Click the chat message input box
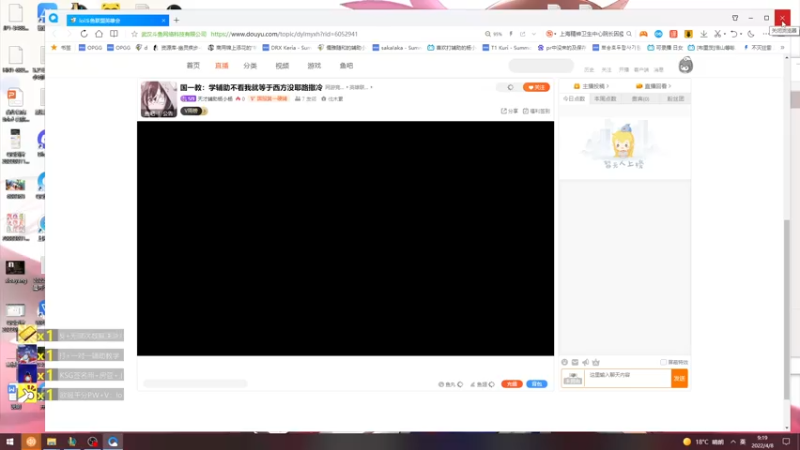 [x=628, y=379]
